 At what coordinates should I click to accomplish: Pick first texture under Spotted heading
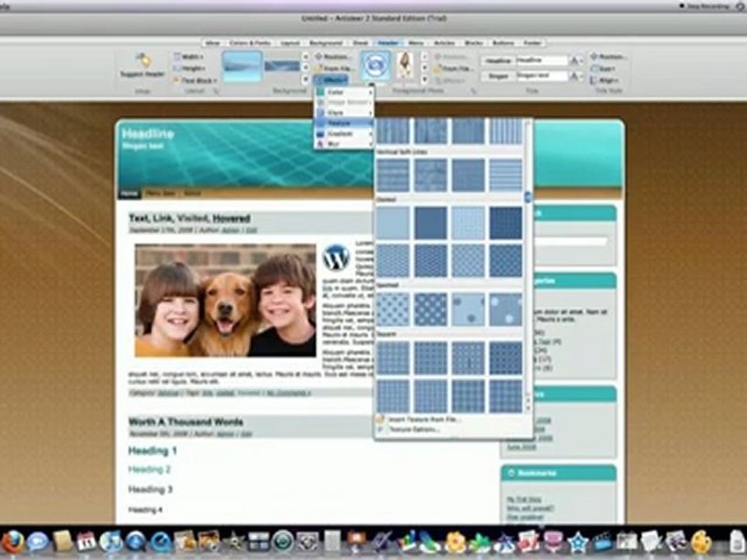[393, 310]
